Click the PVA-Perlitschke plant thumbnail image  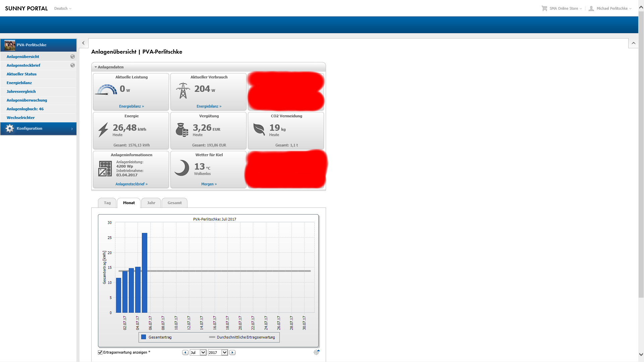[x=10, y=45]
